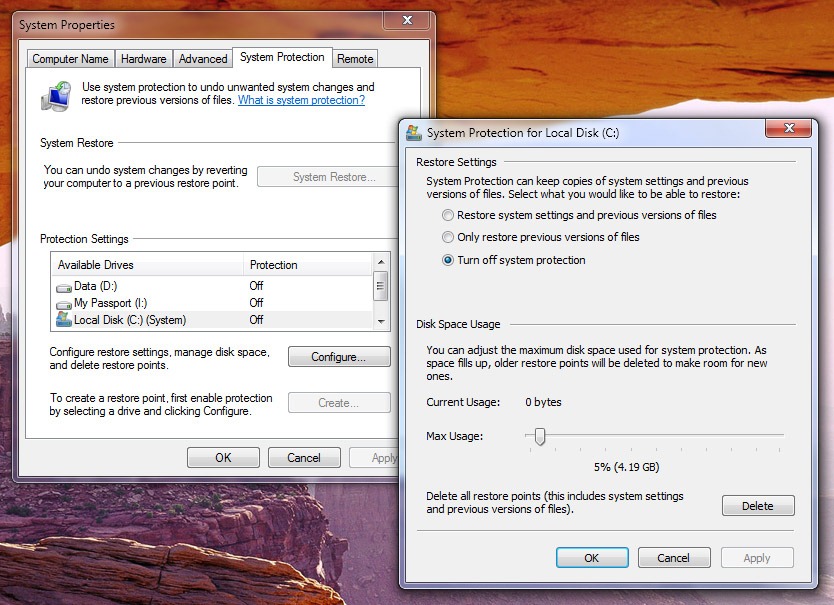
Task: Close the System Protection for Local Disk dialog
Action: tap(787, 129)
